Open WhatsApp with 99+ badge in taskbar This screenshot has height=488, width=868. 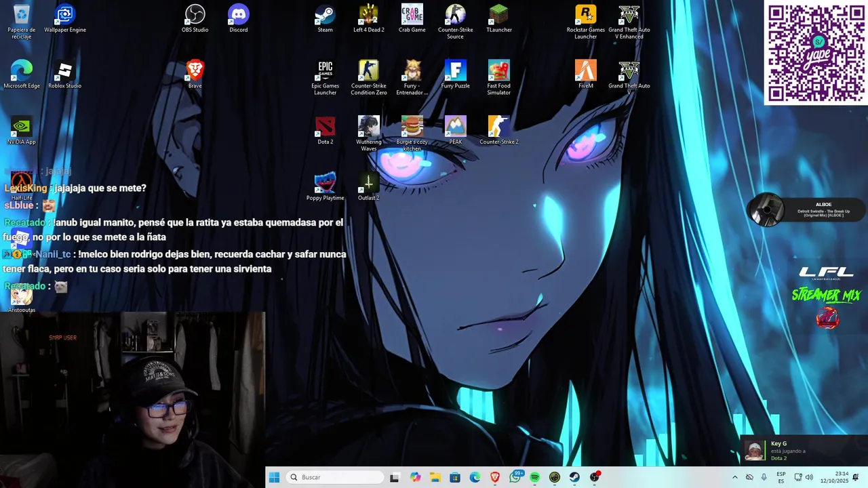click(x=515, y=477)
